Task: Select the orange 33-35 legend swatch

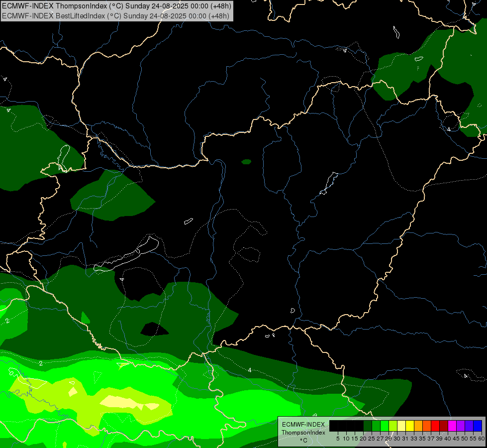Action: pos(418,426)
